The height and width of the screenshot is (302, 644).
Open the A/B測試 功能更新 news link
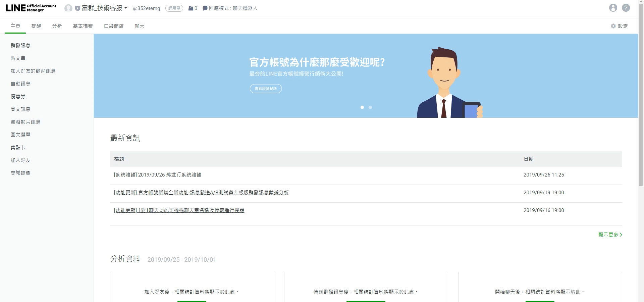(201, 193)
